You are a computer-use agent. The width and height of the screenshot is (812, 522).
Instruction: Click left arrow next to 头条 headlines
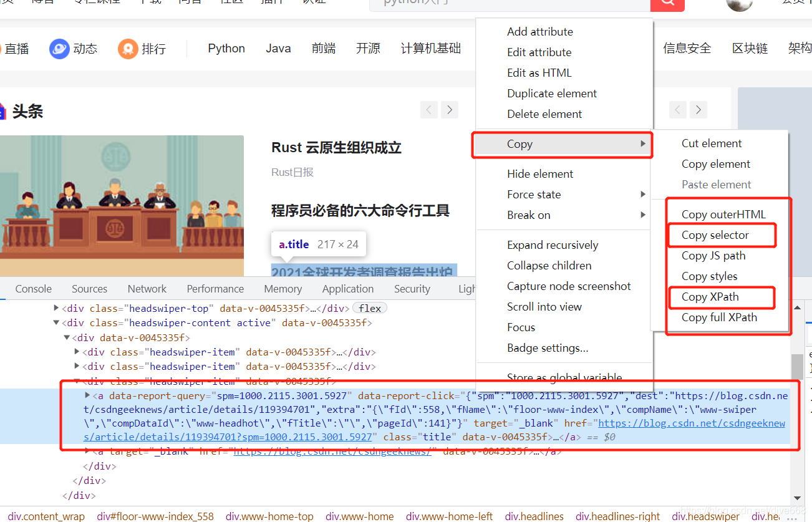tap(429, 110)
